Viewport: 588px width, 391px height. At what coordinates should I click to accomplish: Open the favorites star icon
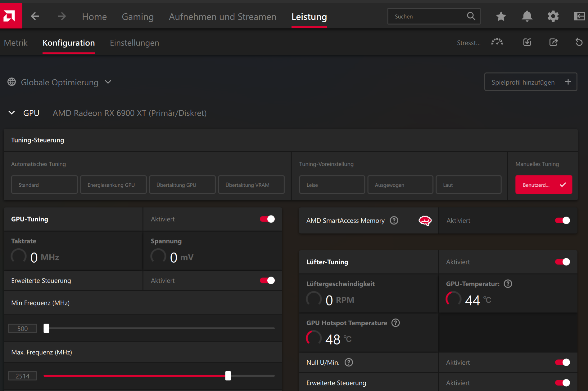[x=501, y=16]
